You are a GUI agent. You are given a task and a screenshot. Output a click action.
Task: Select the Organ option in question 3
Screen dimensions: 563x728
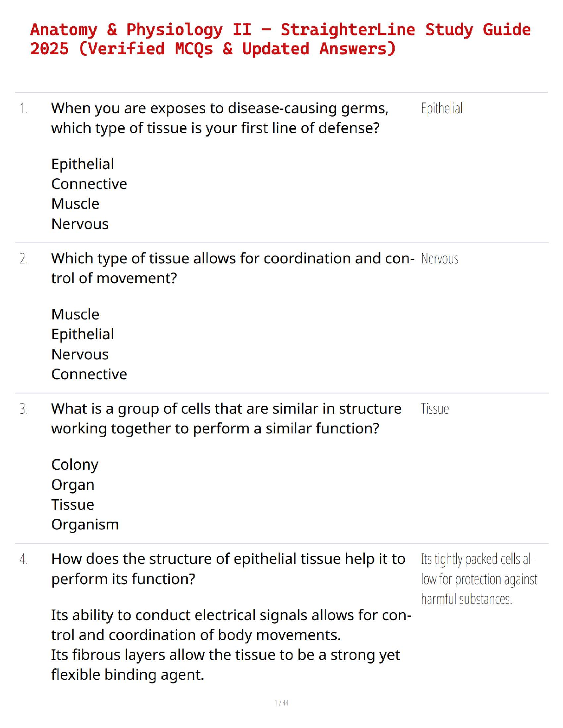point(73,485)
